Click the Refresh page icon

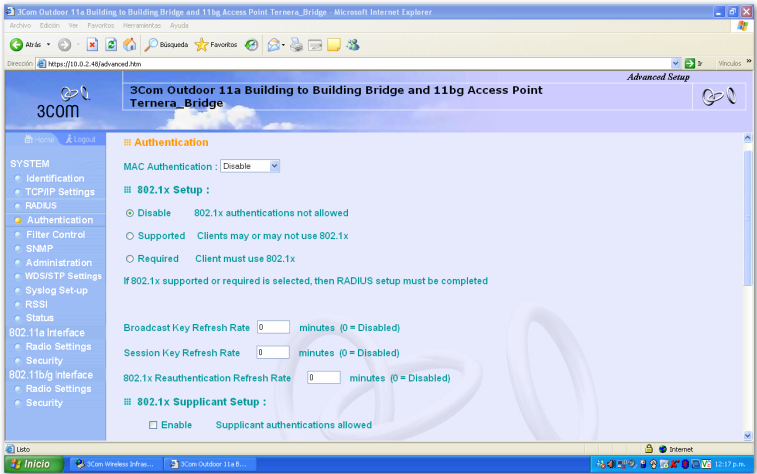tap(110, 45)
